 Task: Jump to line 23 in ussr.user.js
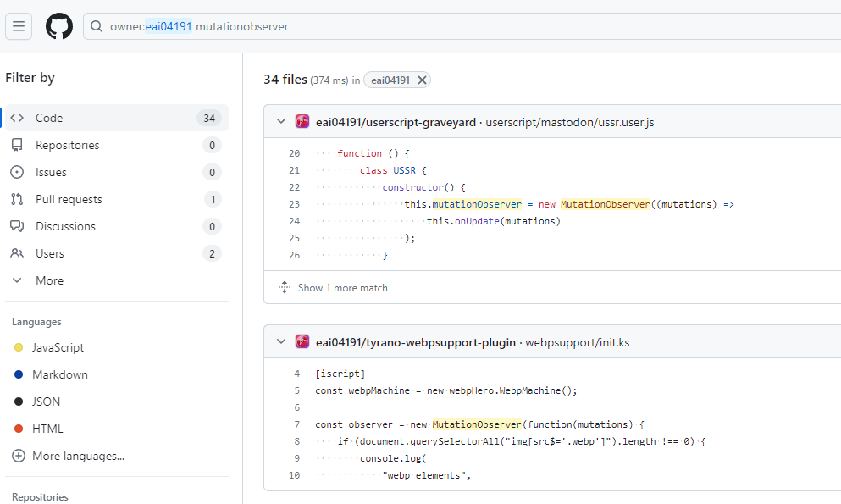tap(294, 204)
